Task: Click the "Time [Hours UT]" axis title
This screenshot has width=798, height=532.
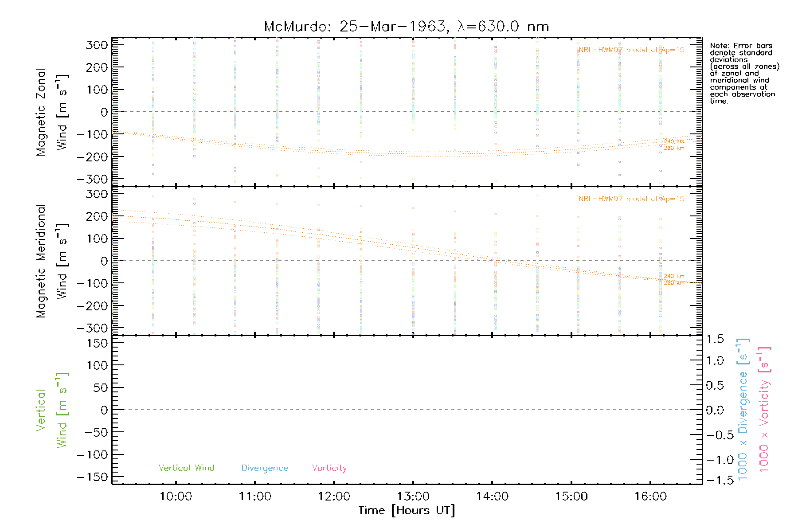Action: coord(407,510)
